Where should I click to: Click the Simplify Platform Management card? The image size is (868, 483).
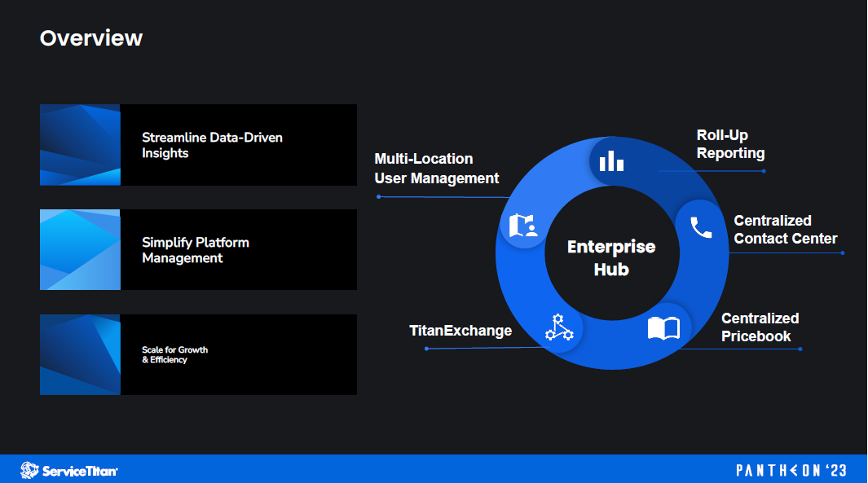pyautogui.click(x=198, y=249)
